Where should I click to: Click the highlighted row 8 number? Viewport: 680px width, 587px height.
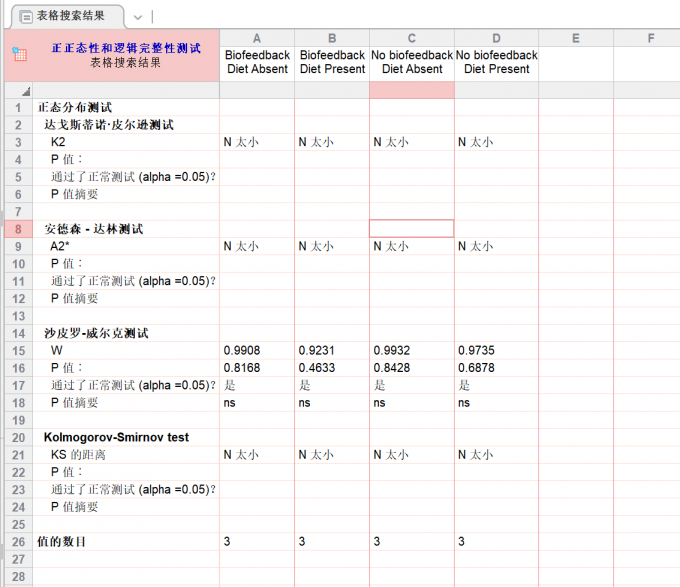[x=18, y=229]
